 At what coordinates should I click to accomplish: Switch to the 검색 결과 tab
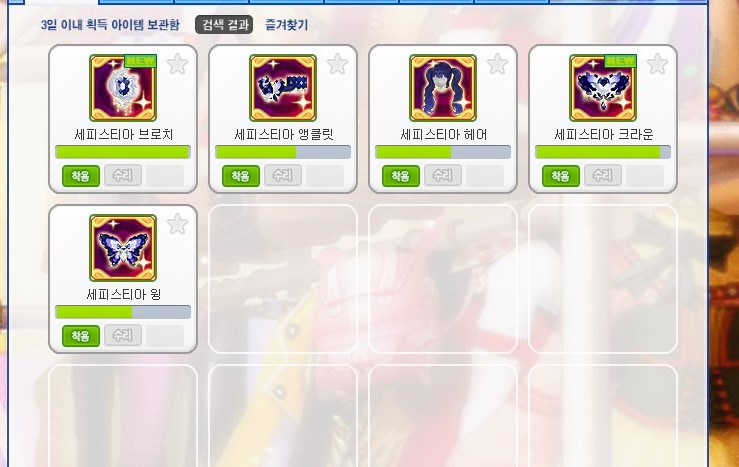coord(224,25)
